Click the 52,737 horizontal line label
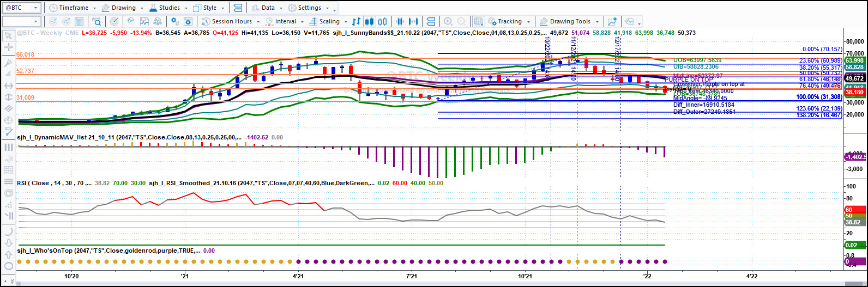Screen dimensions: 868x287 pyautogui.click(x=26, y=71)
